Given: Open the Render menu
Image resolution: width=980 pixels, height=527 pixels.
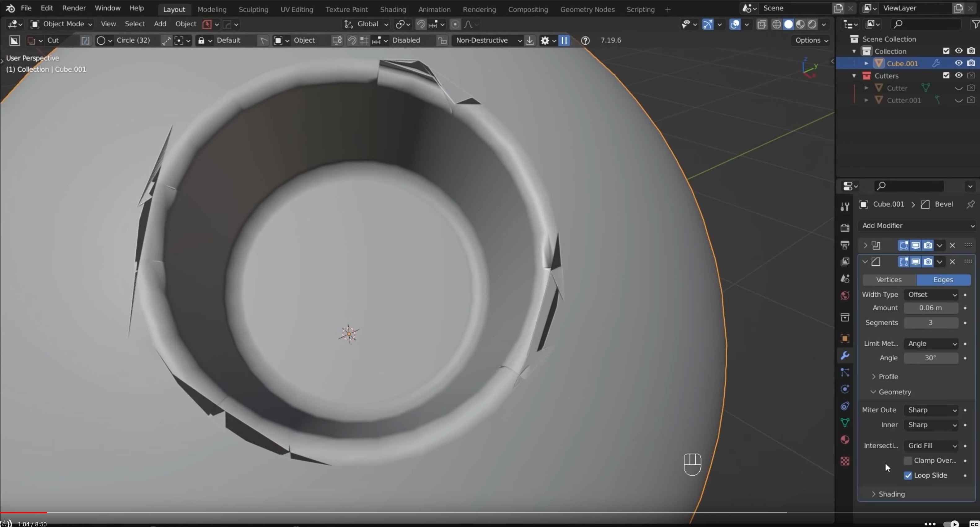Looking at the screenshot, I should [x=74, y=8].
